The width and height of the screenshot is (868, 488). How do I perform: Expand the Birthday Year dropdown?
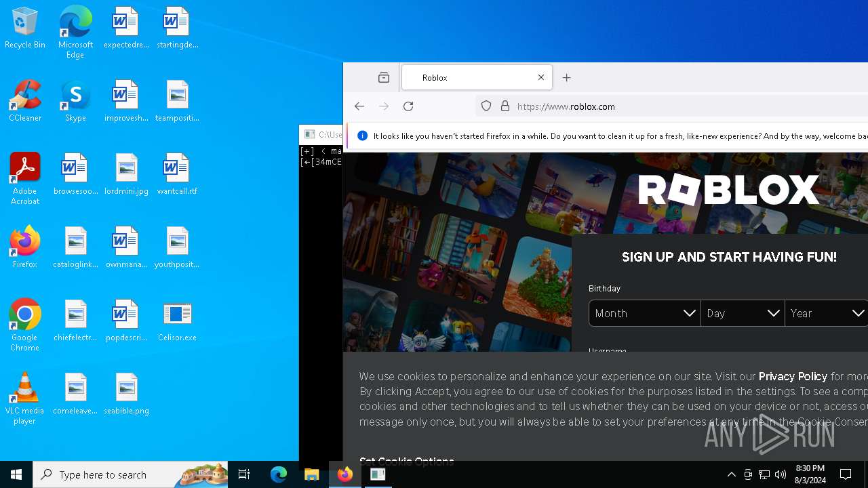[827, 313]
